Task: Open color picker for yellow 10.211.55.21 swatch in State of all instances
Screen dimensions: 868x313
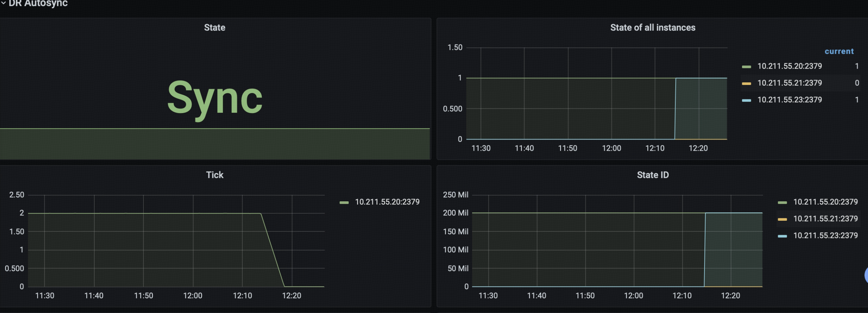Action: [x=746, y=84]
